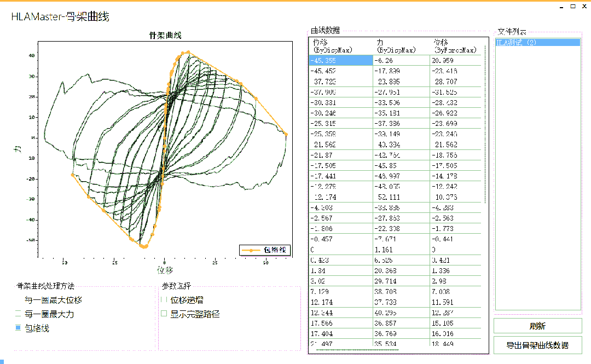Maximize the HLAMaster window
Viewport: 591px width, 364px height.
[573, 6]
